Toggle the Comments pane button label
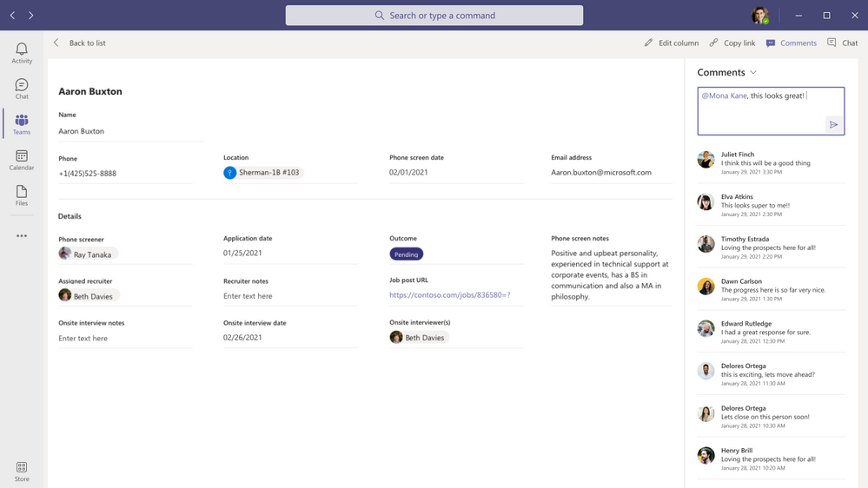Screen dimensions: 868x488 click(798, 43)
